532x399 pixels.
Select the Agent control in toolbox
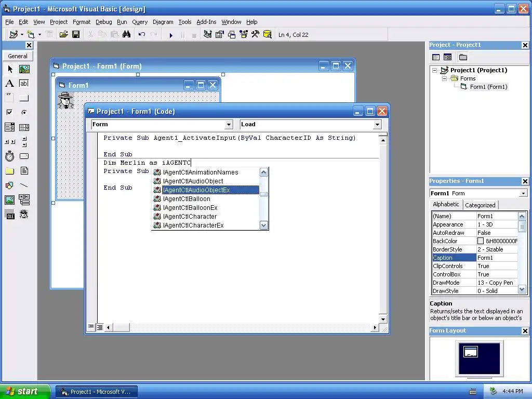tap(24, 215)
